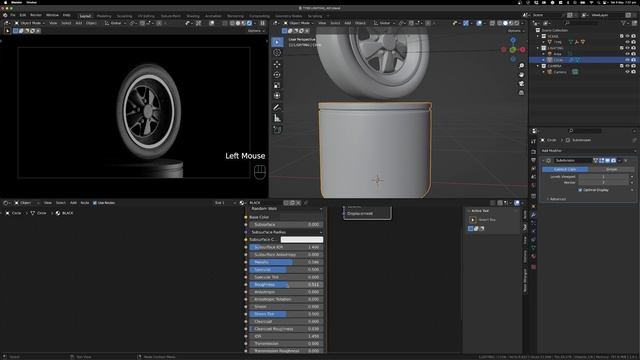Activate the Scale tool in viewport toolbar

pyautogui.click(x=277, y=85)
